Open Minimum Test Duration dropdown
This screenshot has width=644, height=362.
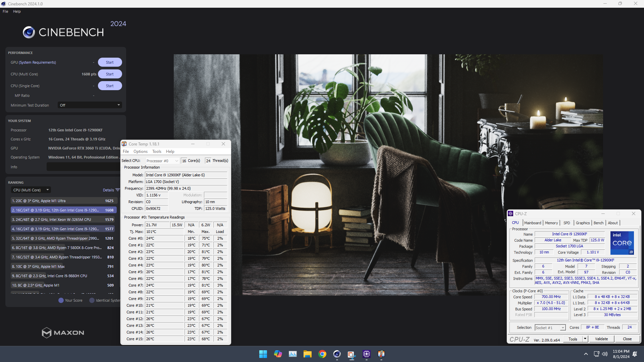90,105
